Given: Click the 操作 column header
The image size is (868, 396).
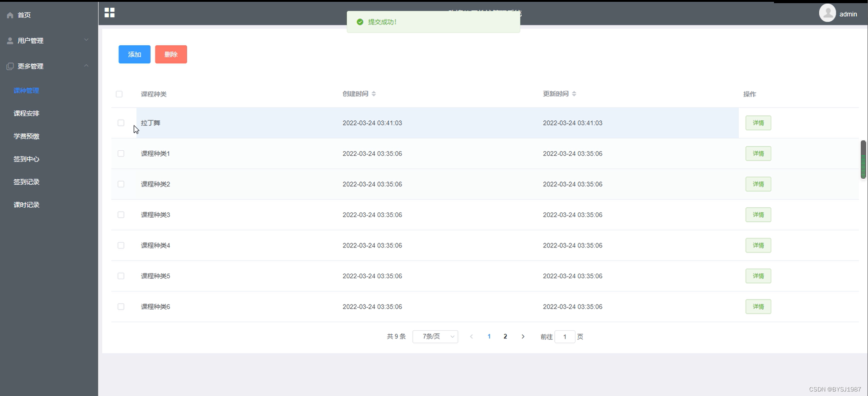Looking at the screenshot, I should [x=750, y=94].
